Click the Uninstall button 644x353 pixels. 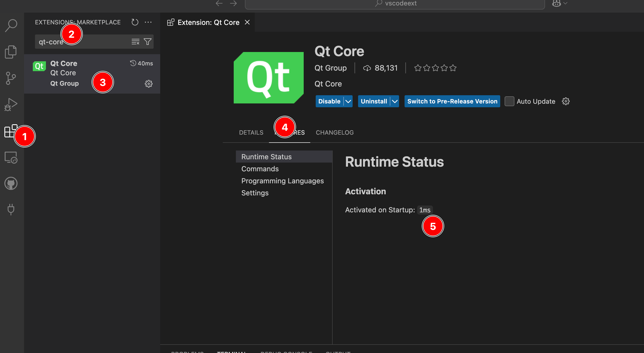coord(374,101)
